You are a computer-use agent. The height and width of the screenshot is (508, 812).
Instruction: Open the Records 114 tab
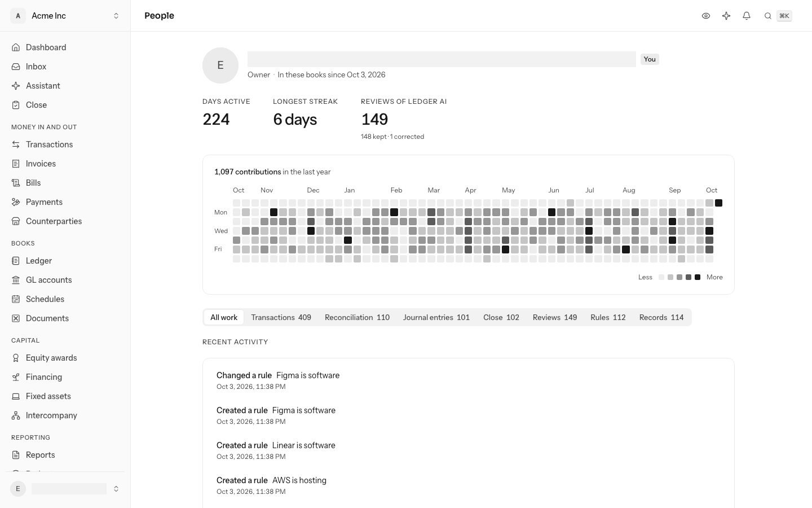(661, 317)
